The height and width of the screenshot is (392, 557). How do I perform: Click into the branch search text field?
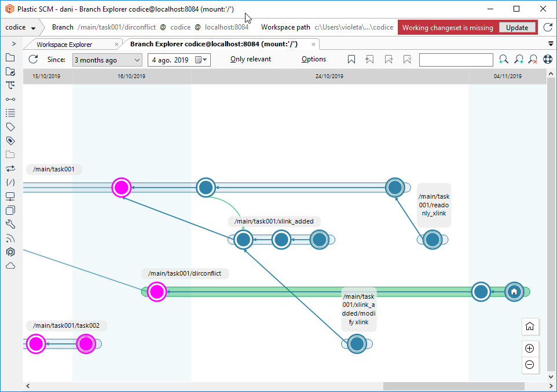pos(456,60)
